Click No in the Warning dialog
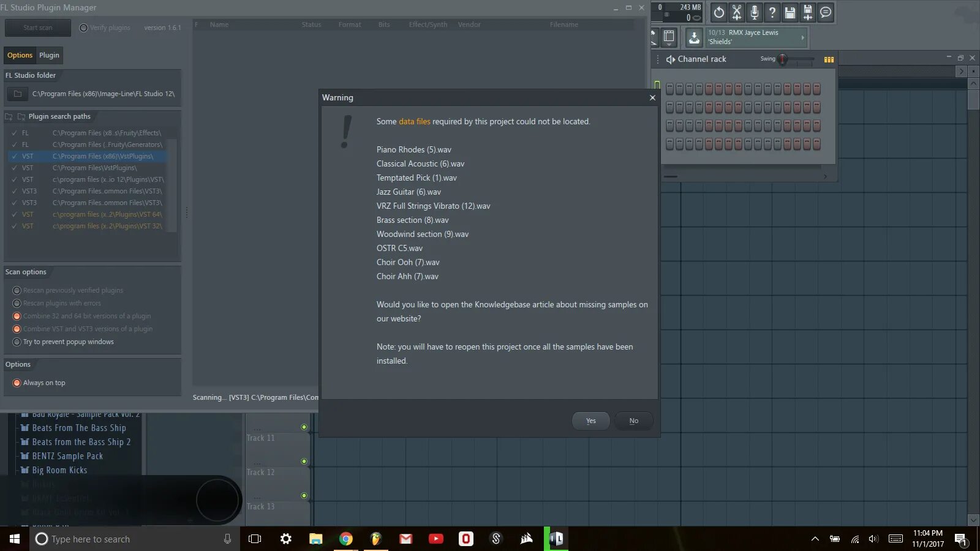This screenshot has width=980, height=551. click(633, 421)
